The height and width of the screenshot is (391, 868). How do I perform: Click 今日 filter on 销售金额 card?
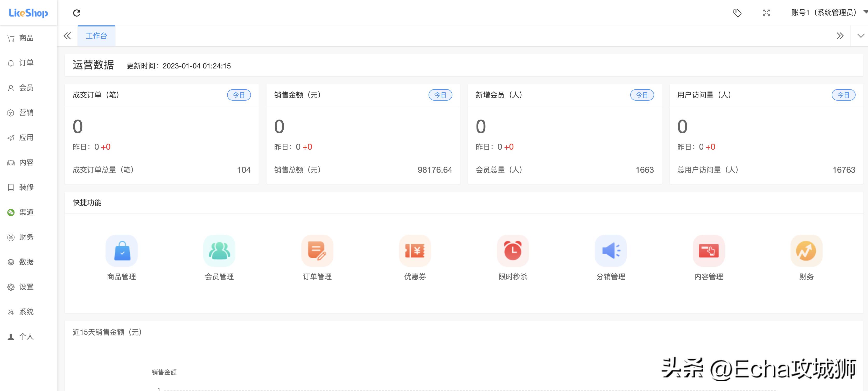pos(441,95)
